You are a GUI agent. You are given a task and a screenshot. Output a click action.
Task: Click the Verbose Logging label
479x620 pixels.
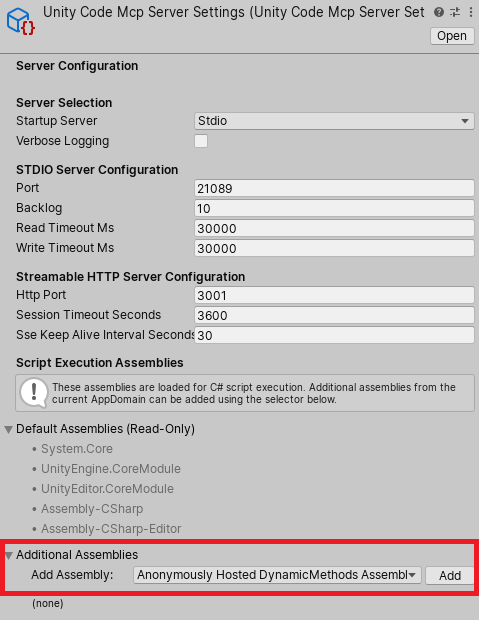pyautogui.click(x=62, y=141)
